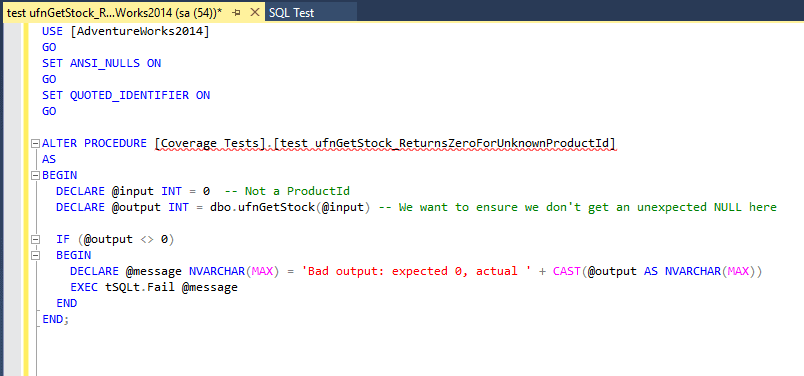Close the test ufnGetStock query tab
This screenshot has height=376, width=804.
coord(253,13)
